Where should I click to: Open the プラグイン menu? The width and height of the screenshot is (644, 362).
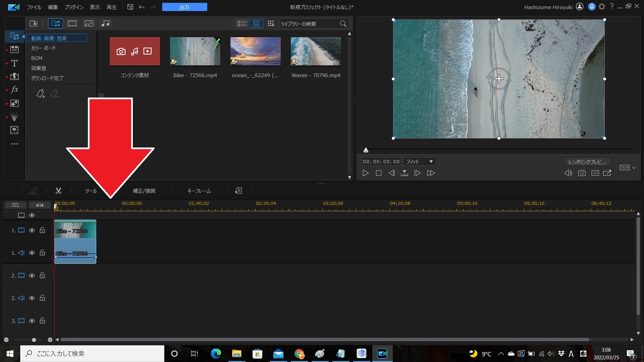click(x=74, y=7)
